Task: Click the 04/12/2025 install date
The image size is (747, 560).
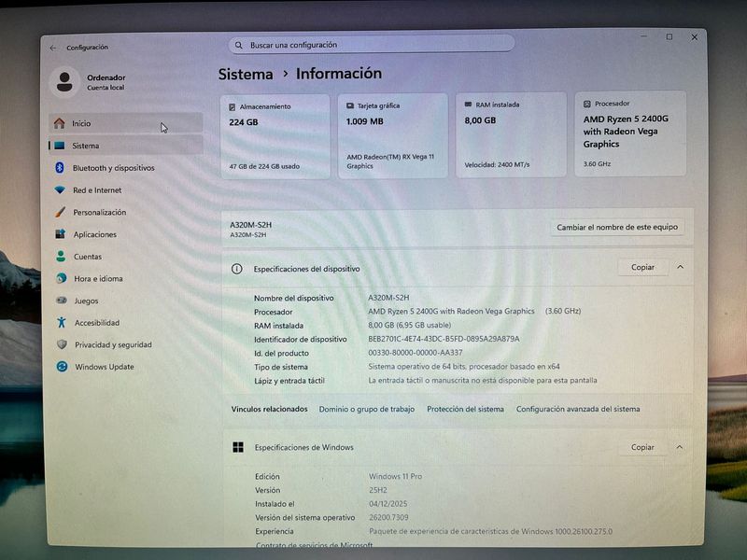Action: (x=388, y=504)
